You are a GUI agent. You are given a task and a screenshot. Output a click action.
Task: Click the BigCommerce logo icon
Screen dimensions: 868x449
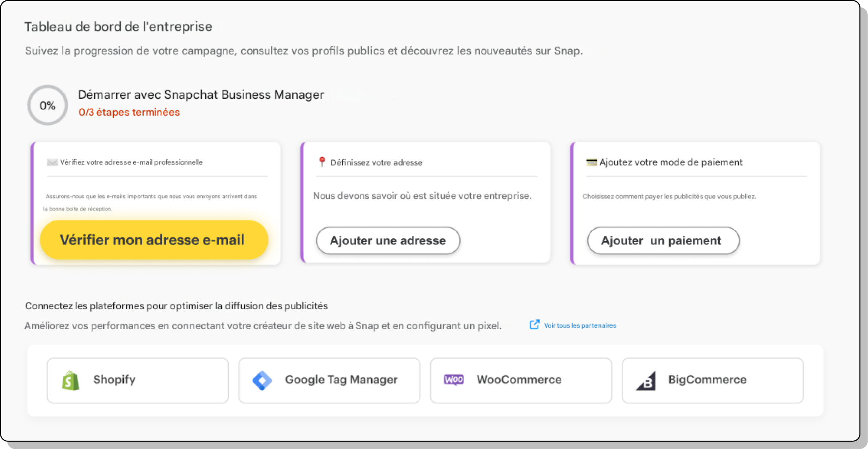coord(646,381)
